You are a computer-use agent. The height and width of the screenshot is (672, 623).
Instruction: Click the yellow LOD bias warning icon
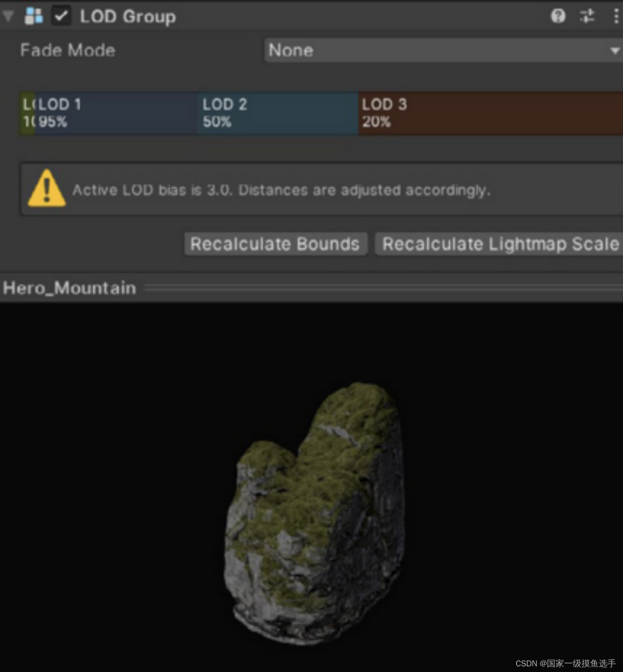47,189
